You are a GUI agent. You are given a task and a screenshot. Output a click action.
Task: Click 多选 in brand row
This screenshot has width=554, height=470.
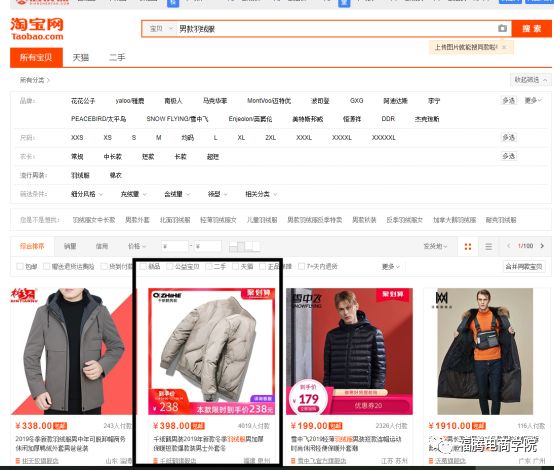click(508, 101)
